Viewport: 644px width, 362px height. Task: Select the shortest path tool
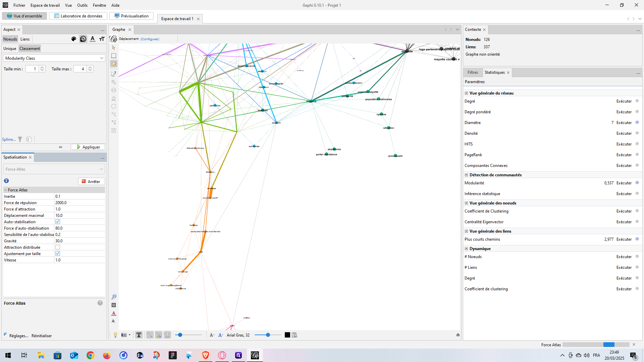click(114, 122)
